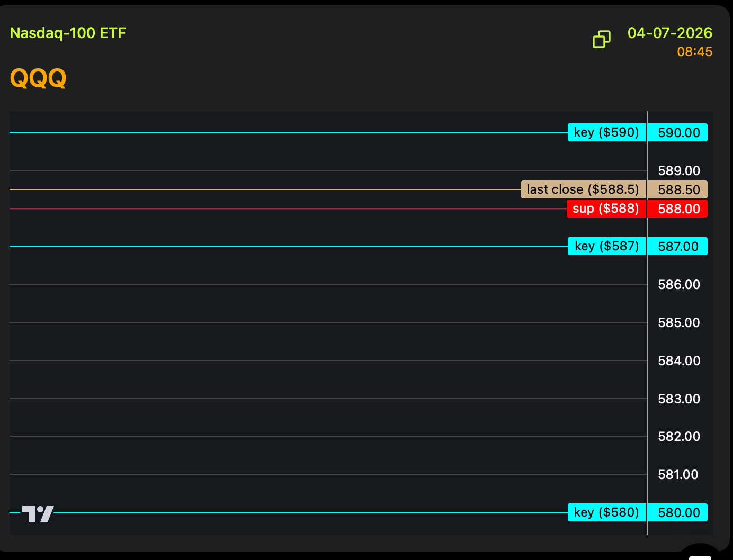Image resolution: width=733 pixels, height=560 pixels.
Task: Select the key ($580) level label
Action: click(x=606, y=512)
